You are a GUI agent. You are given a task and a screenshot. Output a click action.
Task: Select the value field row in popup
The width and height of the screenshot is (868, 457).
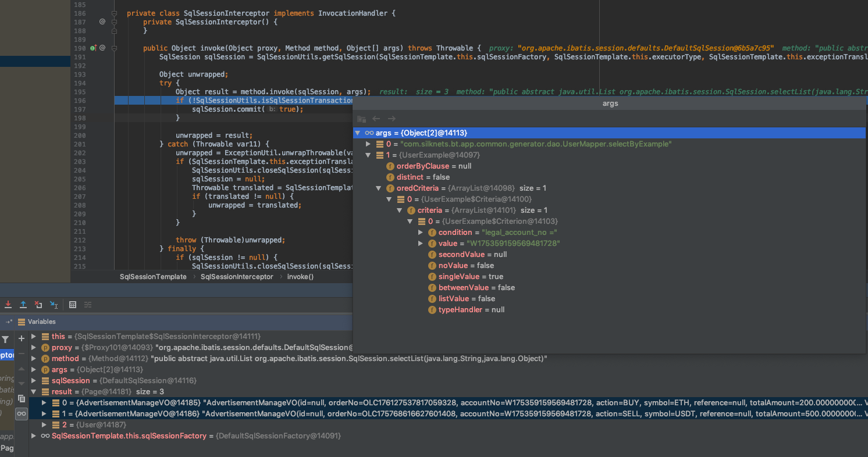[609, 244]
